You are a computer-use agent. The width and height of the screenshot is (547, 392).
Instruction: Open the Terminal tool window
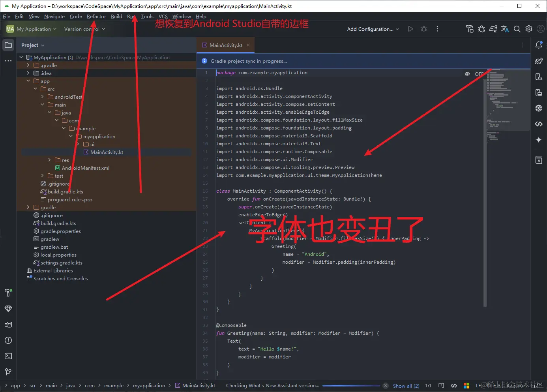(8, 356)
